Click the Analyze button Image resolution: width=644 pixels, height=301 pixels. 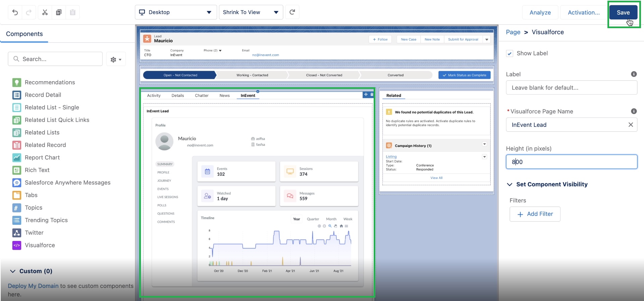540,12
